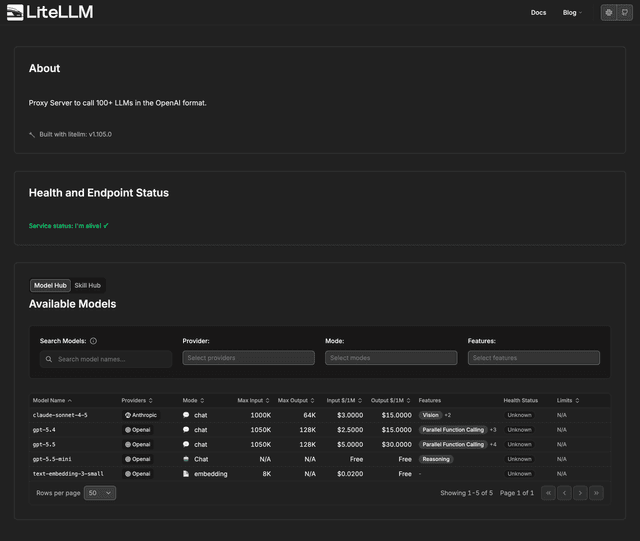640x541 pixels.
Task: Click the Slack community icon button
Action: pos(609,13)
